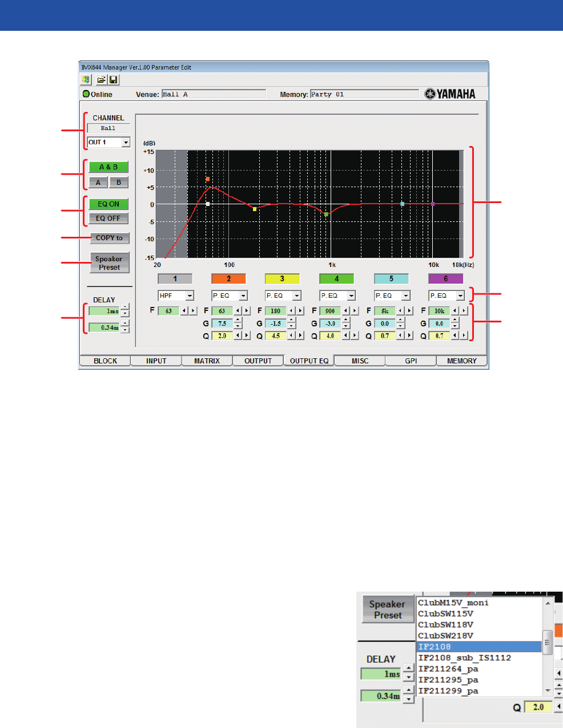
Task: Toggle the orange band 2 button
Action: click(x=228, y=279)
